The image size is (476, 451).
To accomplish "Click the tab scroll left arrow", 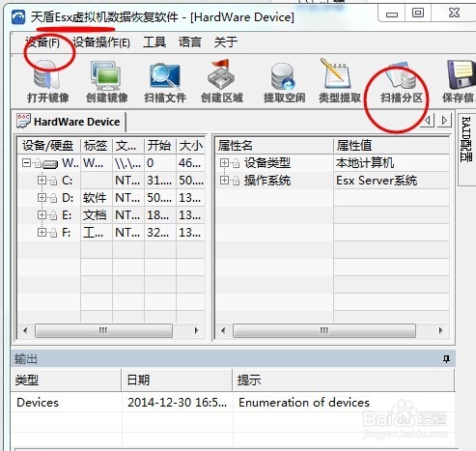I will click(x=428, y=121).
